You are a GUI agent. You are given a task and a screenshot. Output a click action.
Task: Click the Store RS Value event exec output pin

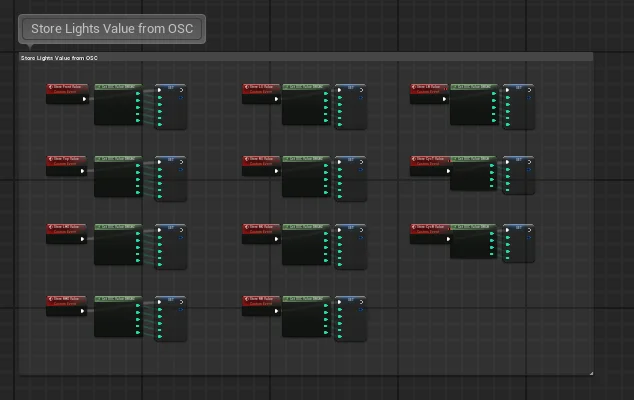[276, 171]
